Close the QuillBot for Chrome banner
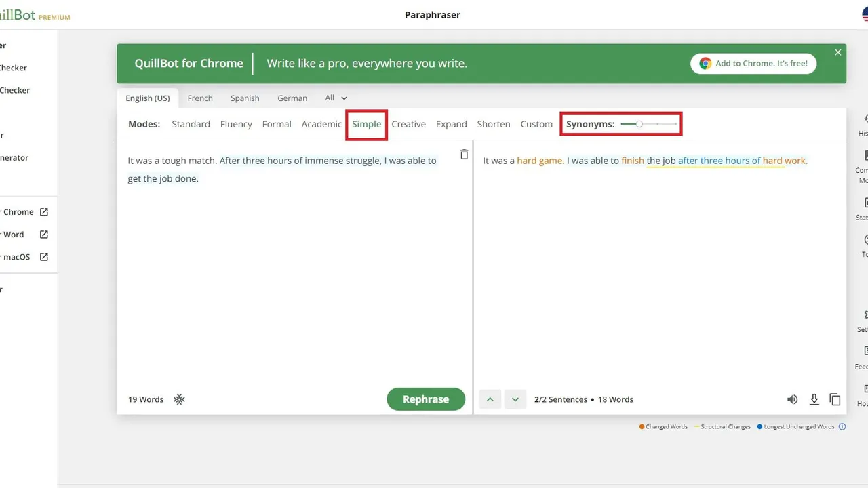Screen dimensions: 868x488 (x=838, y=52)
